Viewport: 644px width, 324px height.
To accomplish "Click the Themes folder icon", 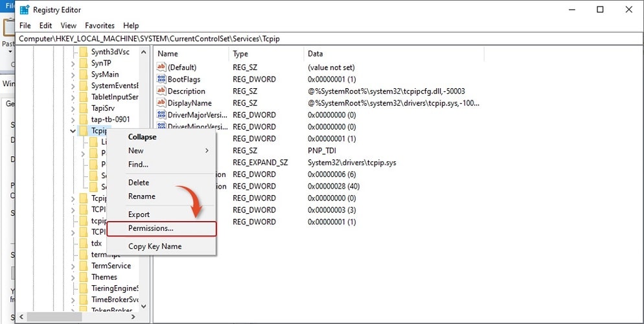I will pyautogui.click(x=84, y=277).
